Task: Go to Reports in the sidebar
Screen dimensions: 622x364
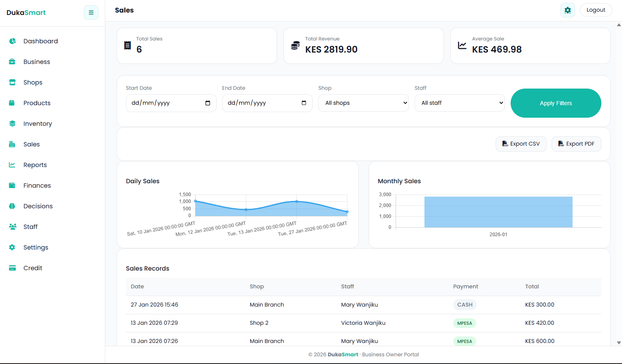Action: pyautogui.click(x=35, y=165)
